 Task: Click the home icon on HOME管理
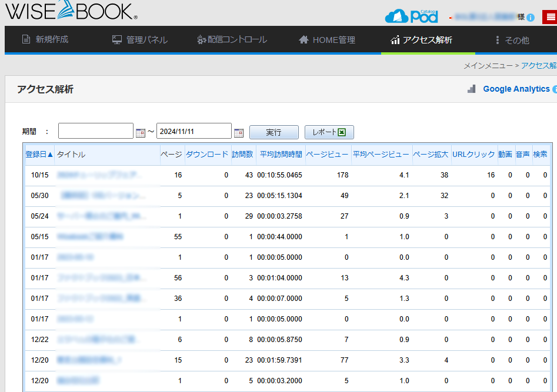click(x=303, y=40)
